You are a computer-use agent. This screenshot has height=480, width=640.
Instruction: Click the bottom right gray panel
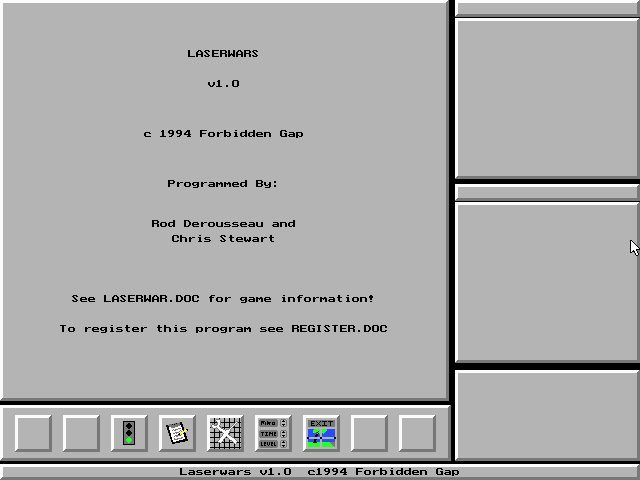pyautogui.click(x=547, y=415)
